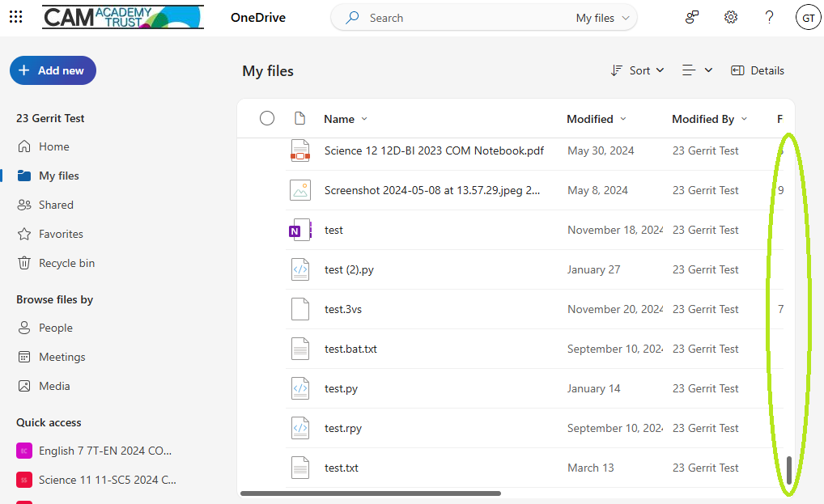Click the document icon of test.txt
The image size is (824, 504).
(x=300, y=468)
